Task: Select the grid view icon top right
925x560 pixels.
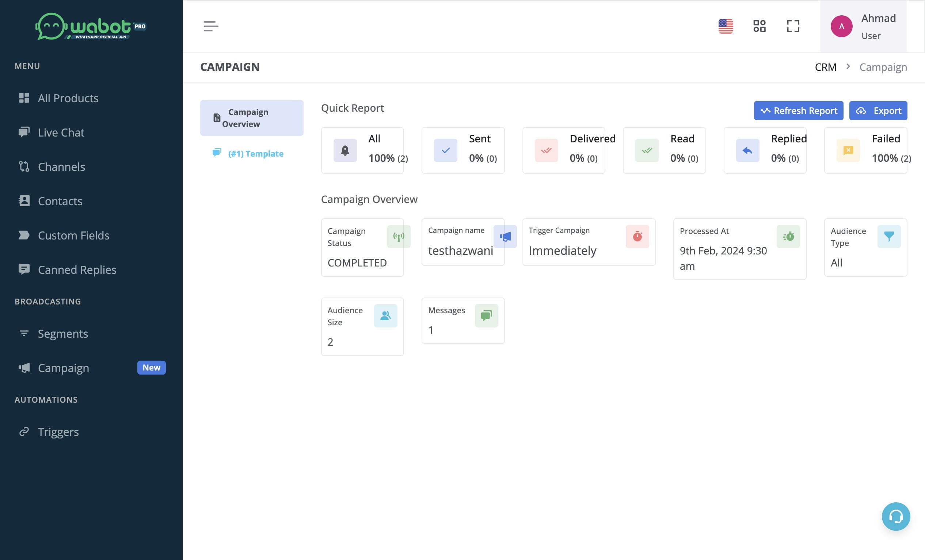Action: click(x=760, y=26)
